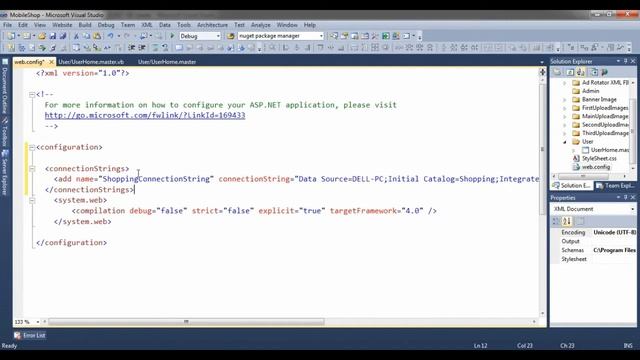This screenshot has height=360, width=640.
Task: Select the Admin folder
Action: click(x=590, y=91)
